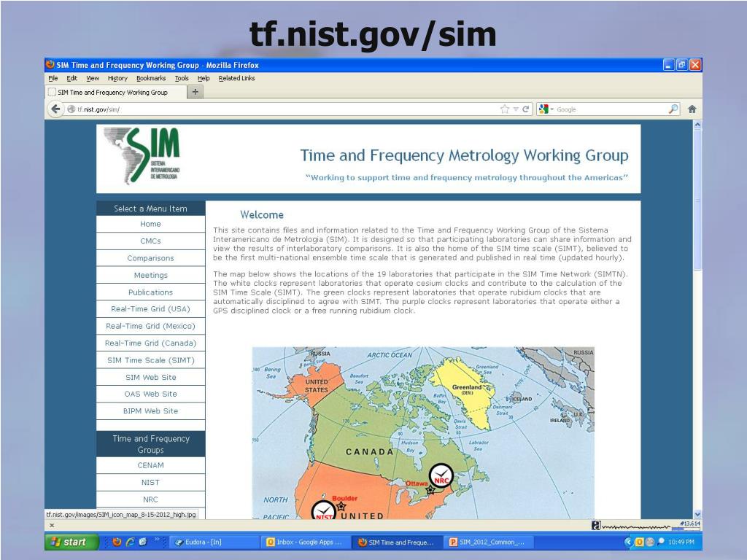Switch to SIM_2012_Common PowerPoint taskbar button
The height and width of the screenshot is (560, 747).
pos(489,542)
